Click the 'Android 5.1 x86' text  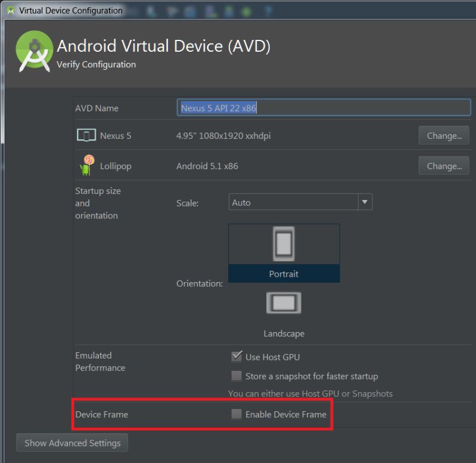(x=207, y=166)
